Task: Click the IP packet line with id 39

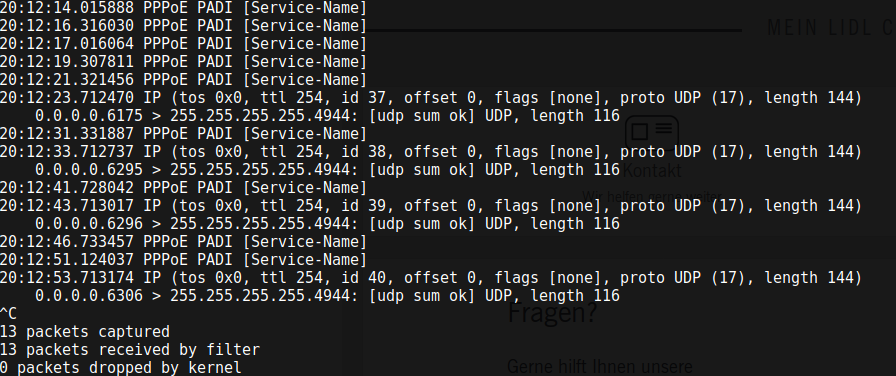Action: (430, 205)
